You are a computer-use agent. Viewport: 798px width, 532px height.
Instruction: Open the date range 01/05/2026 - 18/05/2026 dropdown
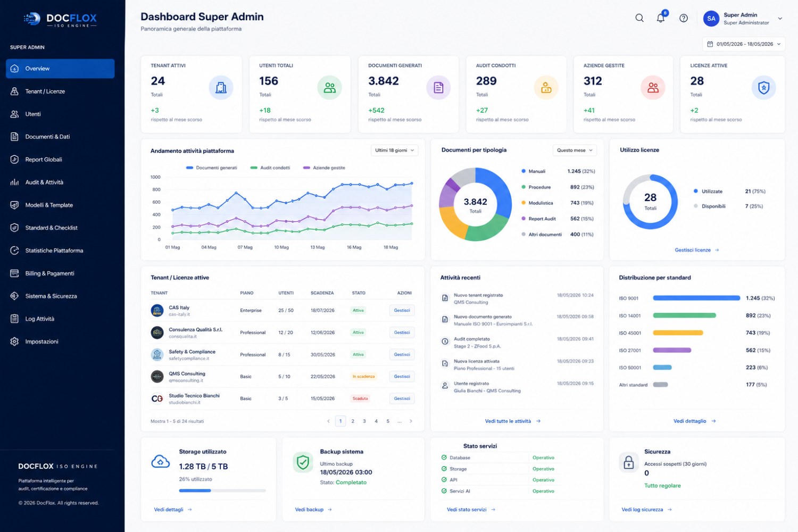(x=743, y=44)
